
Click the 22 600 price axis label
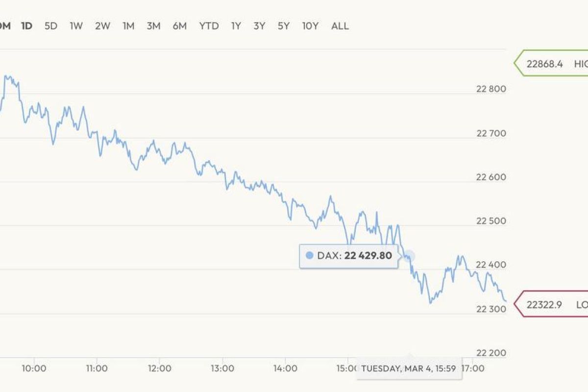point(491,177)
